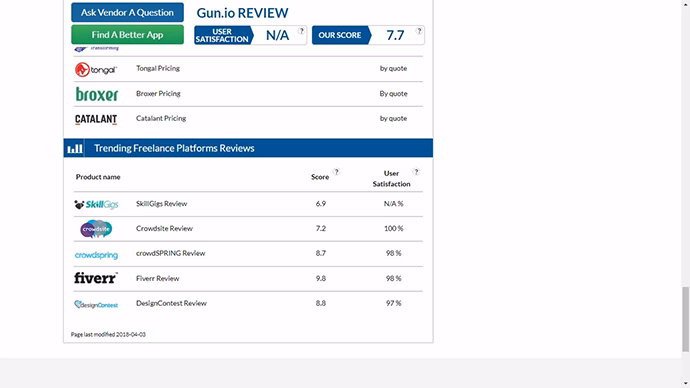This screenshot has width=690, height=388.
Task: Click the help icon next to Score column
Action: click(x=336, y=172)
